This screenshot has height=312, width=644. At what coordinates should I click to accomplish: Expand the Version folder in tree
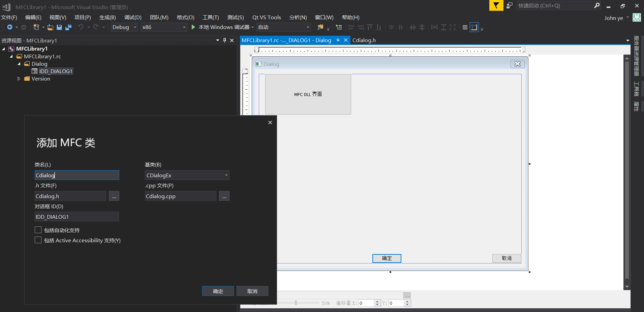(19, 79)
